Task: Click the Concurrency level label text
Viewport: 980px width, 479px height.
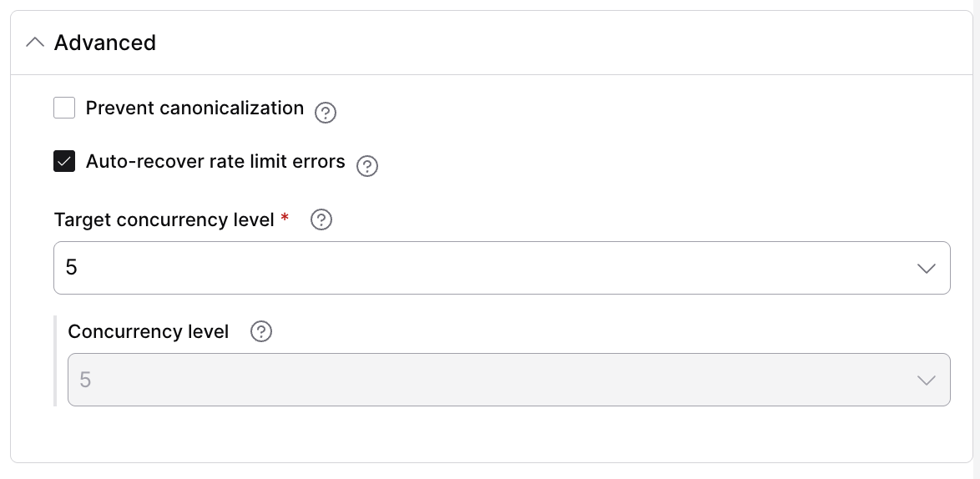Action: pyautogui.click(x=148, y=331)
